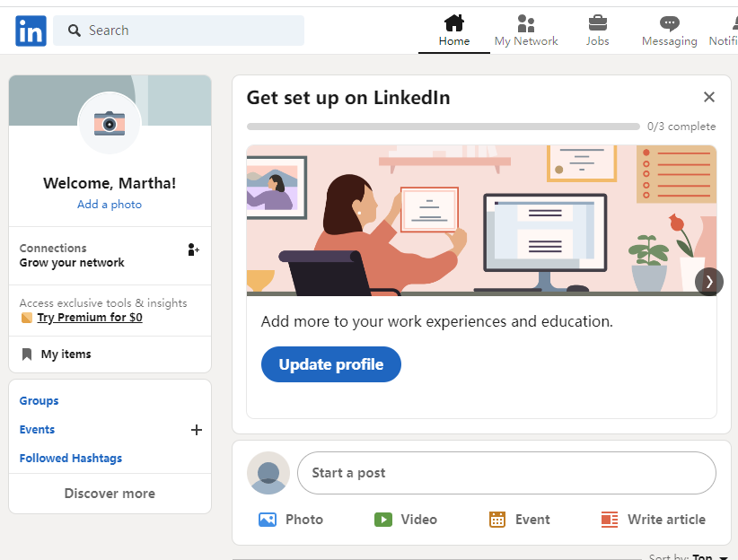738x560 pixels.
Task: Open the Followed Hashtags link
Action: [71, 459]
